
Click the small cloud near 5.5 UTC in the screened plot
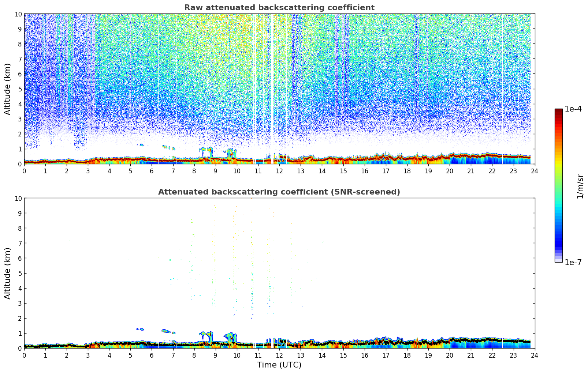pyautogui.click(x=140, y=329)
